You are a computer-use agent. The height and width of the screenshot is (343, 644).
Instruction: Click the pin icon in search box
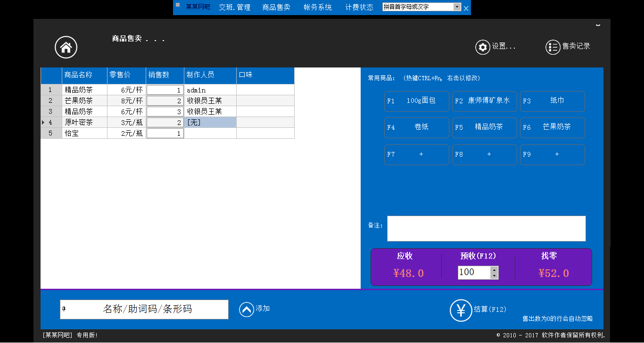(x=64, y=309)
